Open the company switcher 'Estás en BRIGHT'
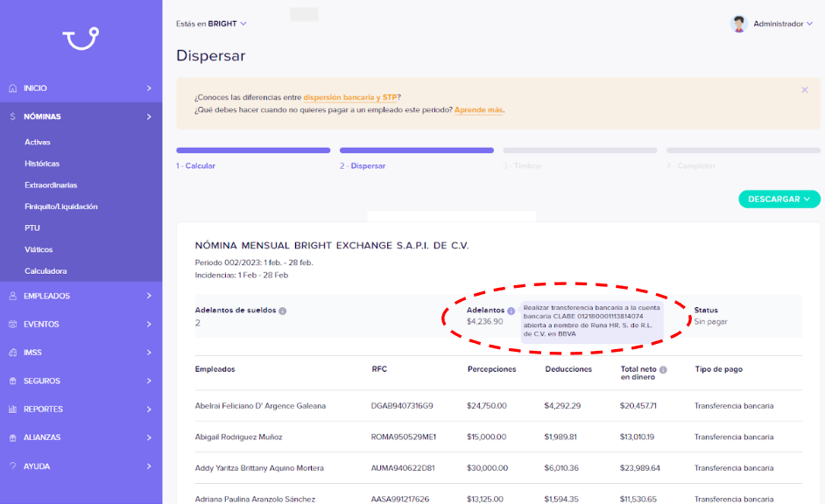The width and height of the screenshot is (825, 504). pos(211,24)
